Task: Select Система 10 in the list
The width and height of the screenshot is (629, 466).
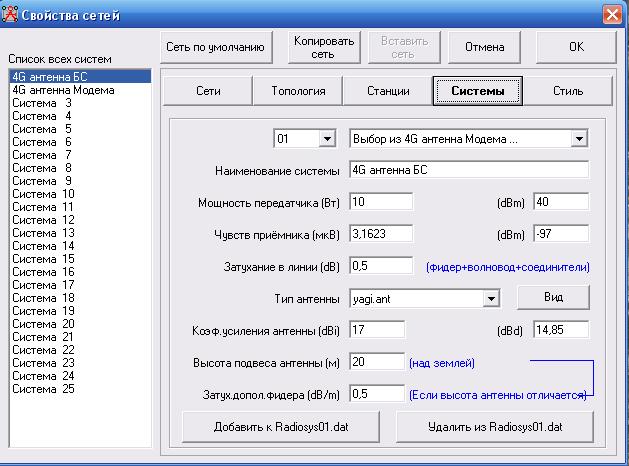Action: 80,194
